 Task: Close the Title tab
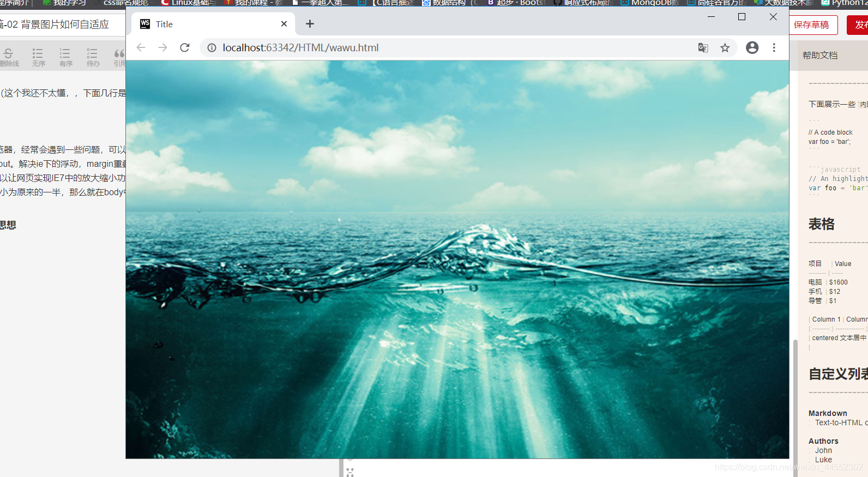point(284,24)
